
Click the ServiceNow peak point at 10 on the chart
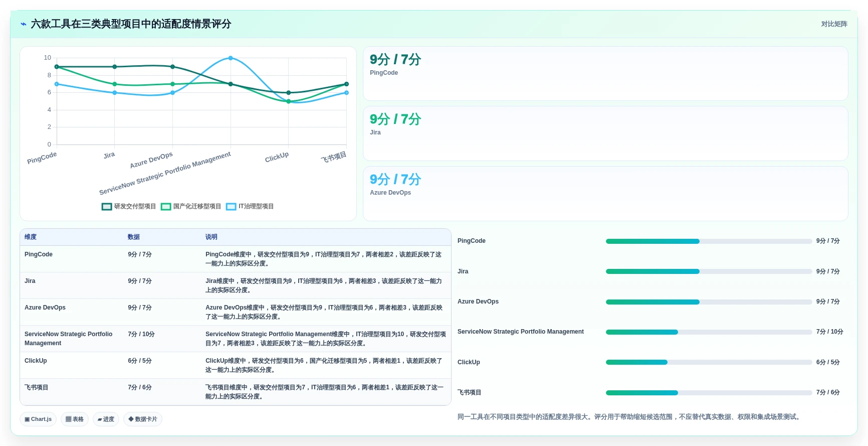231,58
